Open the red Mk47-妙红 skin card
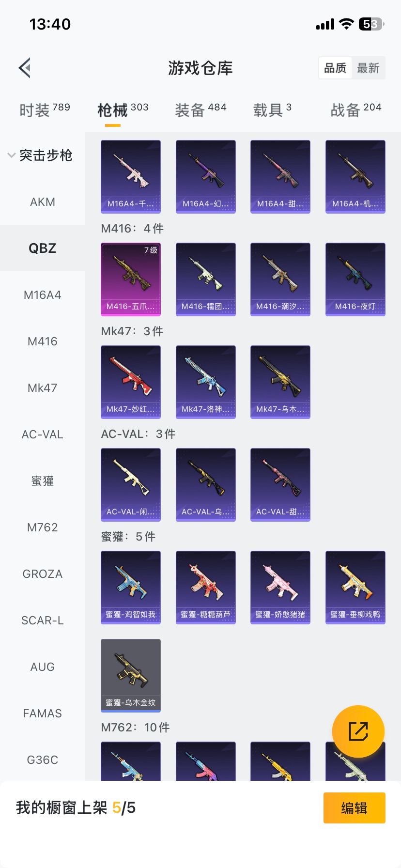This screenshot has height=868, width=401. (131, 382)
